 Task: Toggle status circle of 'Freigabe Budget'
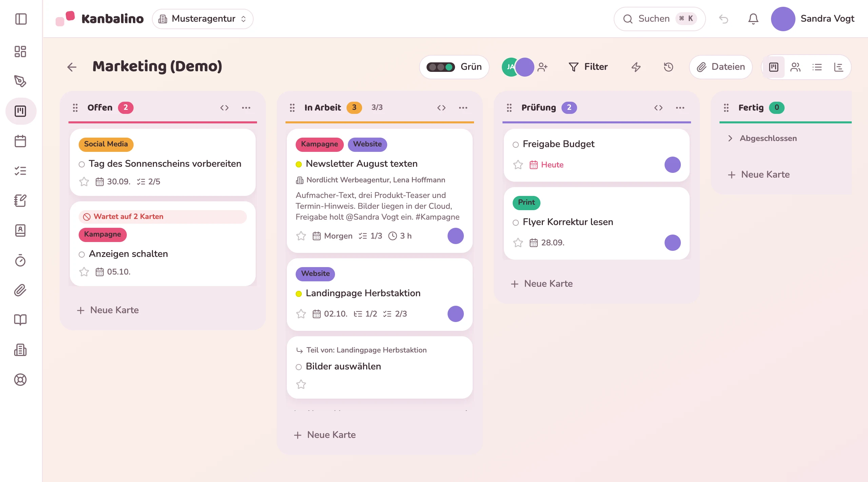(x=516, y=145)
